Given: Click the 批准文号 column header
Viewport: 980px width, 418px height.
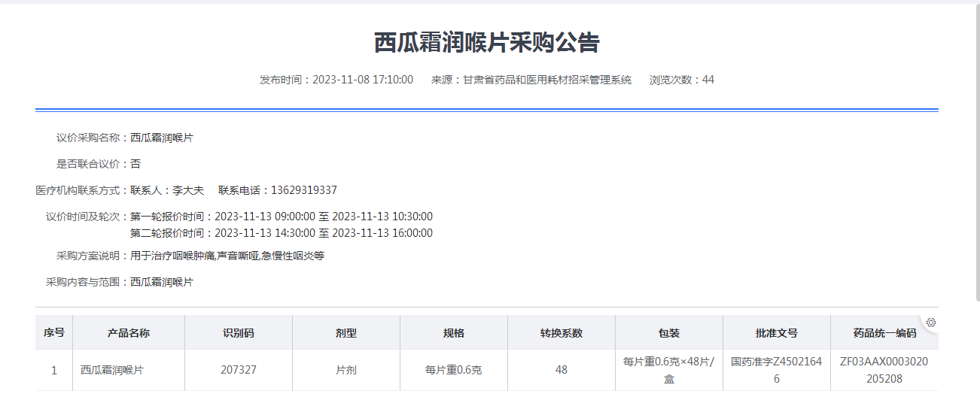Looking at the screenshot, I should (777, 332).
